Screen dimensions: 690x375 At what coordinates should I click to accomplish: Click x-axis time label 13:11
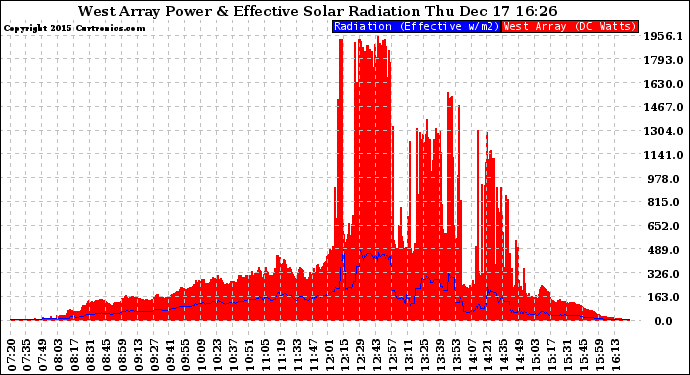click(409, 355)
